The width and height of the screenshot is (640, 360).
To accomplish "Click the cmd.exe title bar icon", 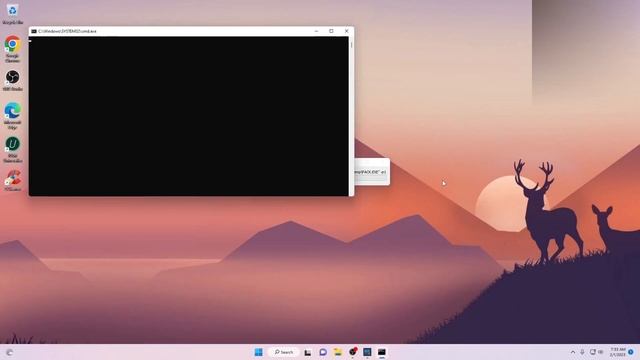I will (x=34, y=31).
